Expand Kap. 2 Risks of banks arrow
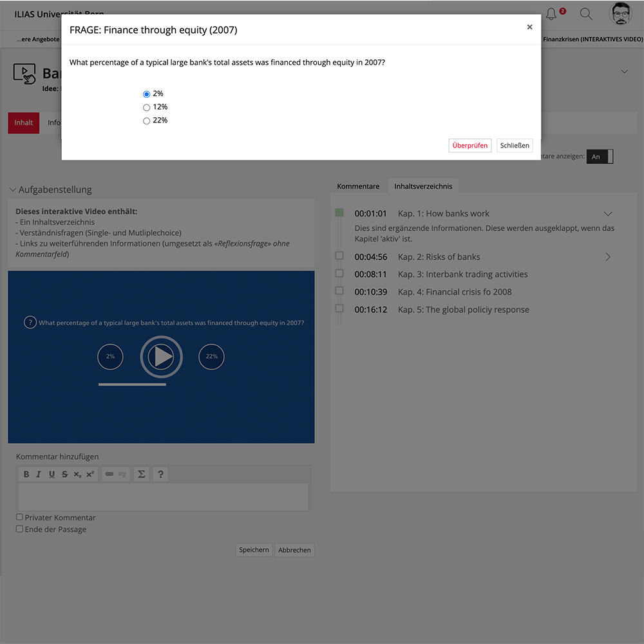The image size is (644, 644). (x=607, y=257)
